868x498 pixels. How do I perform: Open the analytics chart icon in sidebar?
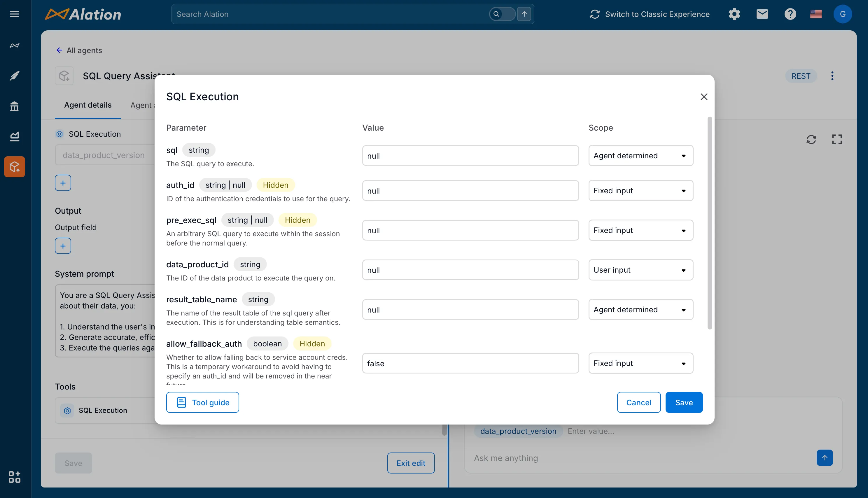pyautogui.click(x=15, y=136)
